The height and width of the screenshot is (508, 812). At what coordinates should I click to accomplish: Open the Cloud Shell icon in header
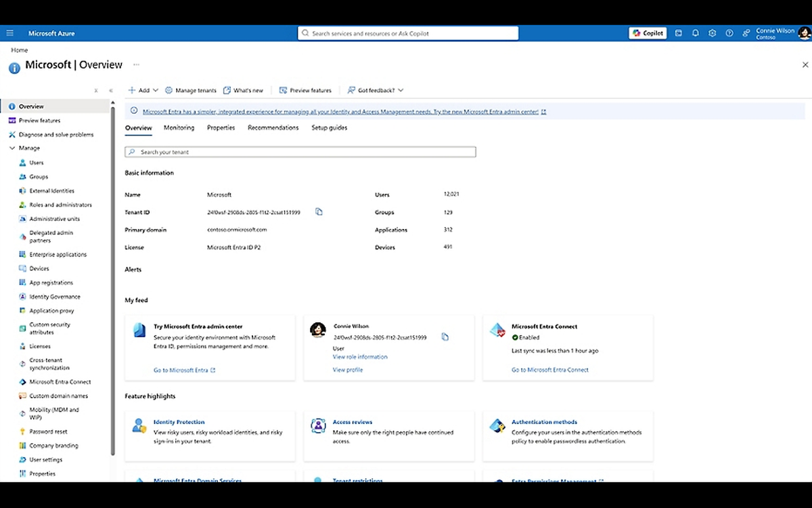pos(679,33)
